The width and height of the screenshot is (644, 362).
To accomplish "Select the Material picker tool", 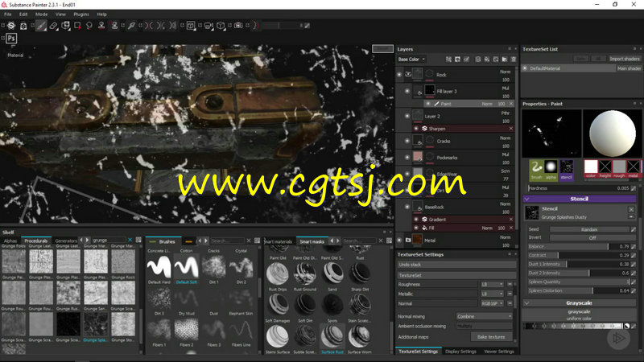I will (131, 26).
